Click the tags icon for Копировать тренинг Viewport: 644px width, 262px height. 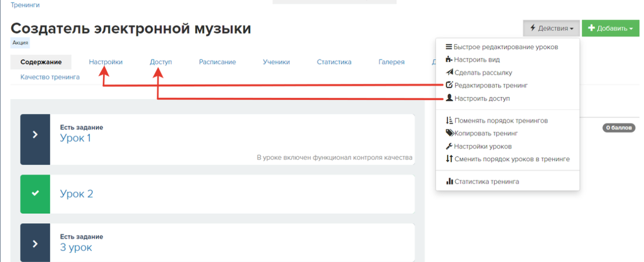450,133
